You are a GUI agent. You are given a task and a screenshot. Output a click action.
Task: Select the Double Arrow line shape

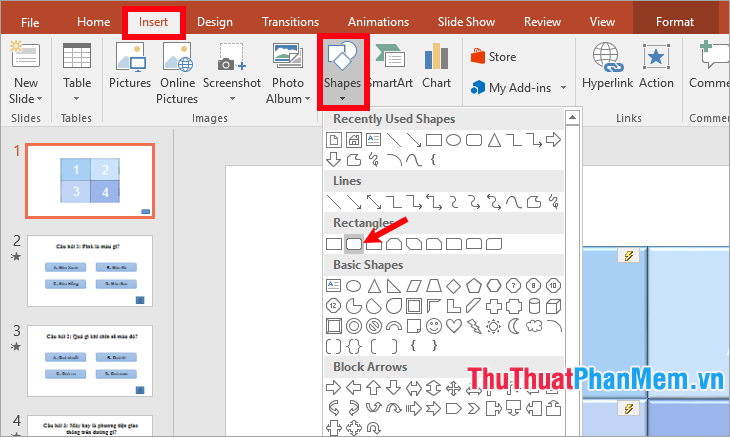pyautogui.click(x=374, y=202)
